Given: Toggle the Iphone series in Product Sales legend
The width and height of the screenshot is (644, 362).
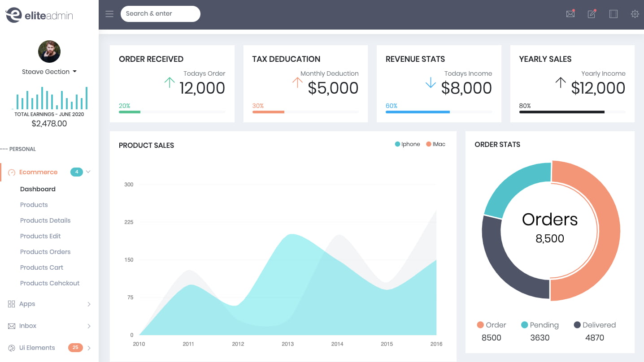Looking at the screenshot, I should 407,144.
